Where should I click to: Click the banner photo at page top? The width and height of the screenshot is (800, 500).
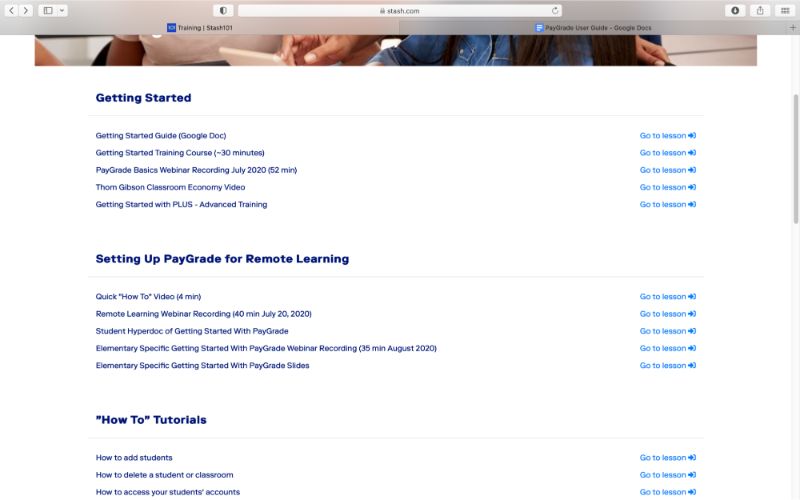click(x=395, y=50)
